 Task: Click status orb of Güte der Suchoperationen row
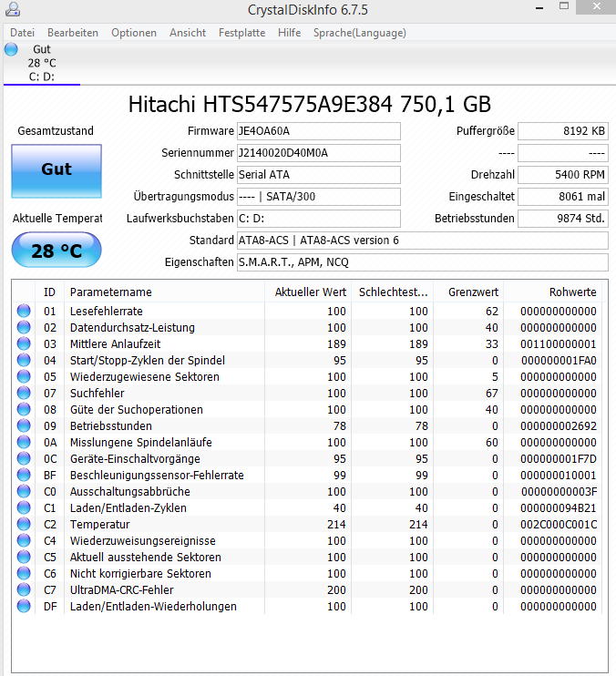point(24,409)
